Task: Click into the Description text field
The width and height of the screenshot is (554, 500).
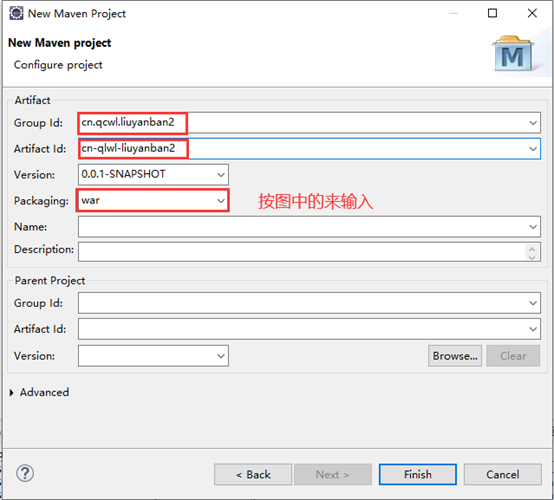Action: 302,252
